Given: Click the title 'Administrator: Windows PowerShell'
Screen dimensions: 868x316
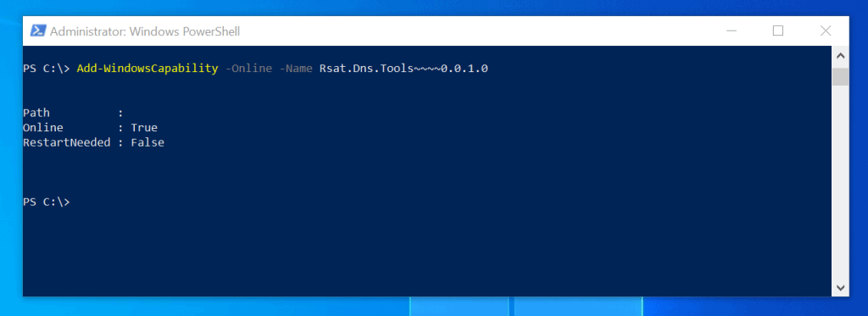Looking at the screenshot, I should (x=145, y=31).
